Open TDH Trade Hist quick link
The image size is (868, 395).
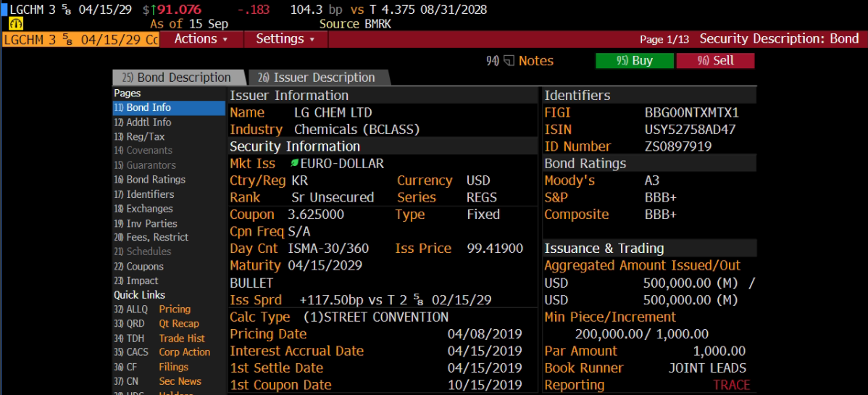coord(159,338)
